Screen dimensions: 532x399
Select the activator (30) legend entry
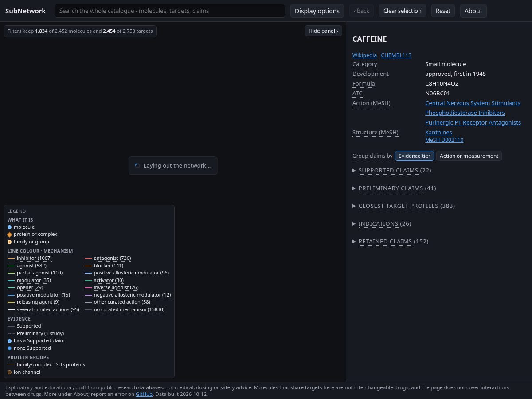(x=109, y=281)
